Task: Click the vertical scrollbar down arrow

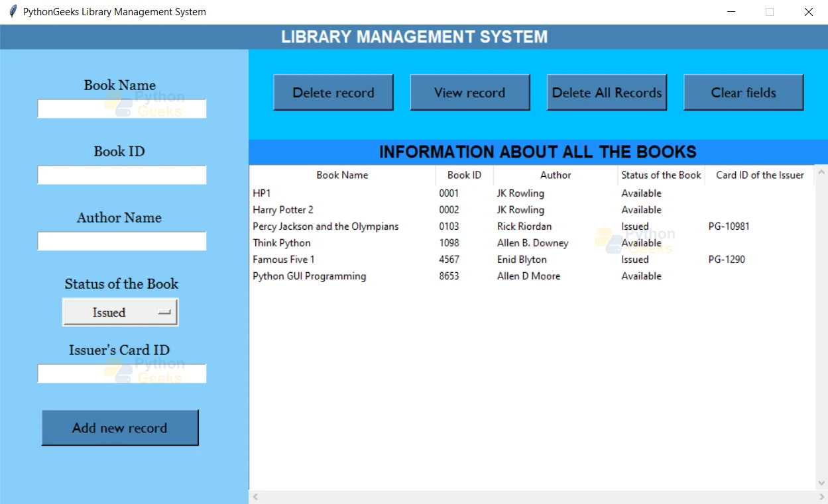Action: (821, 484)
